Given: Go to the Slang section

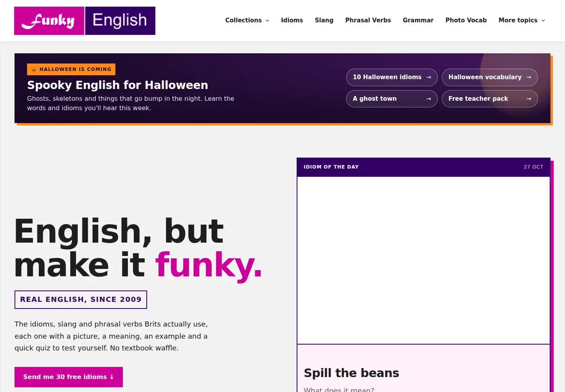Looking at the screenshot, I should pos(324,20).
